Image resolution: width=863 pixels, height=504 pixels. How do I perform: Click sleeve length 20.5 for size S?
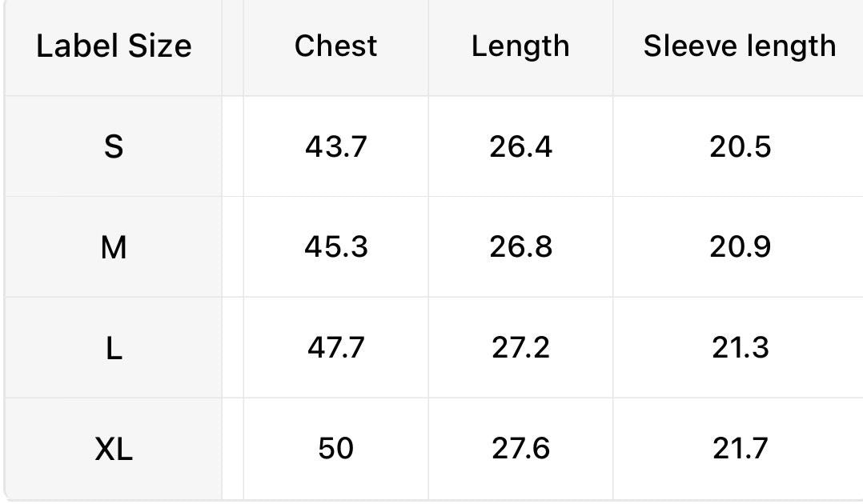[x=740, y=147]
